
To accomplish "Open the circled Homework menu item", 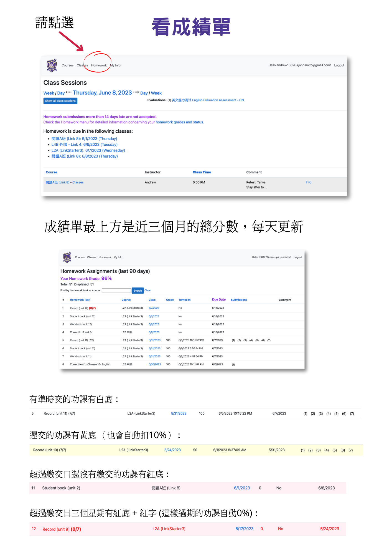I will pyautogui.click(x=99, y=65).
